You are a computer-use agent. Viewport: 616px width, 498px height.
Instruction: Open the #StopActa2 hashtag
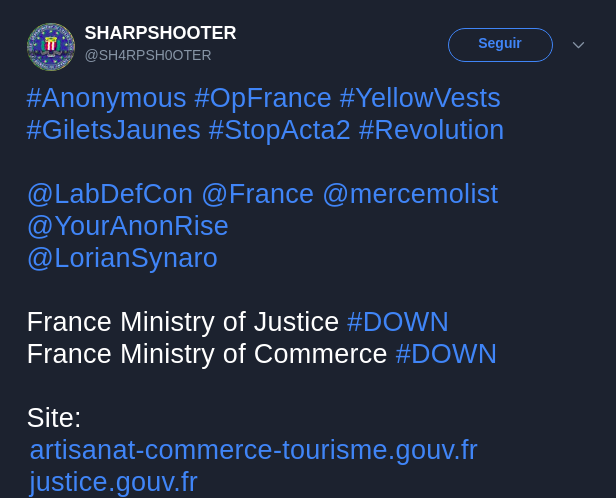coord(279,130)
